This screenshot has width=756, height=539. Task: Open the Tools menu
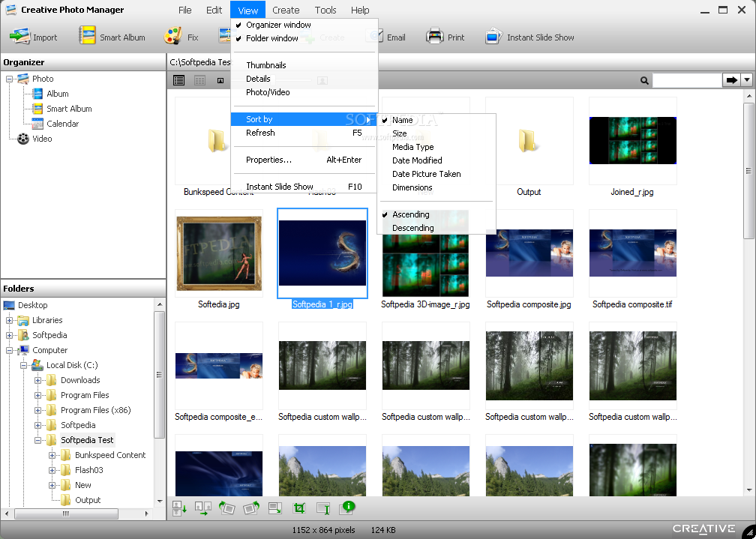[x=325, y=10]
